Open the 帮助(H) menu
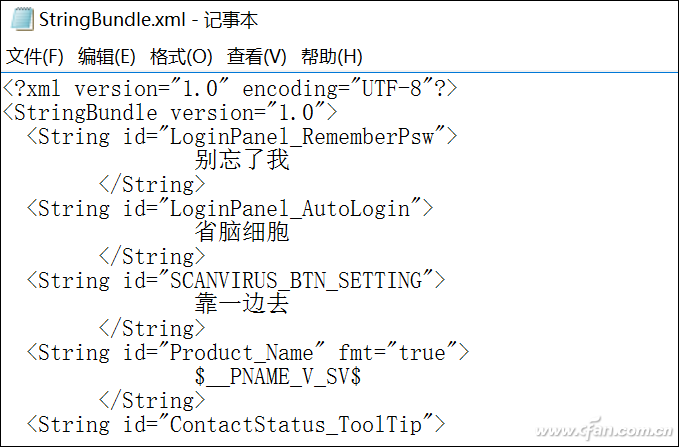This screenshot has height=447, width=679. (332, 56)
